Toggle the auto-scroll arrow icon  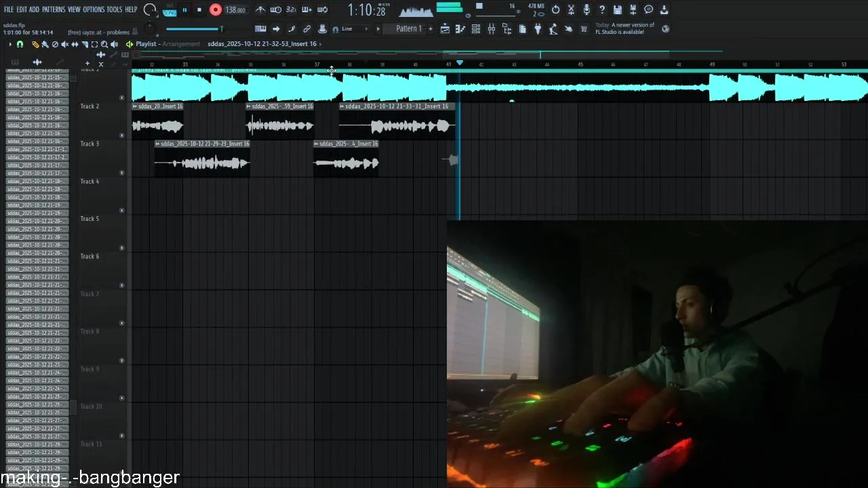click(276, 28)
